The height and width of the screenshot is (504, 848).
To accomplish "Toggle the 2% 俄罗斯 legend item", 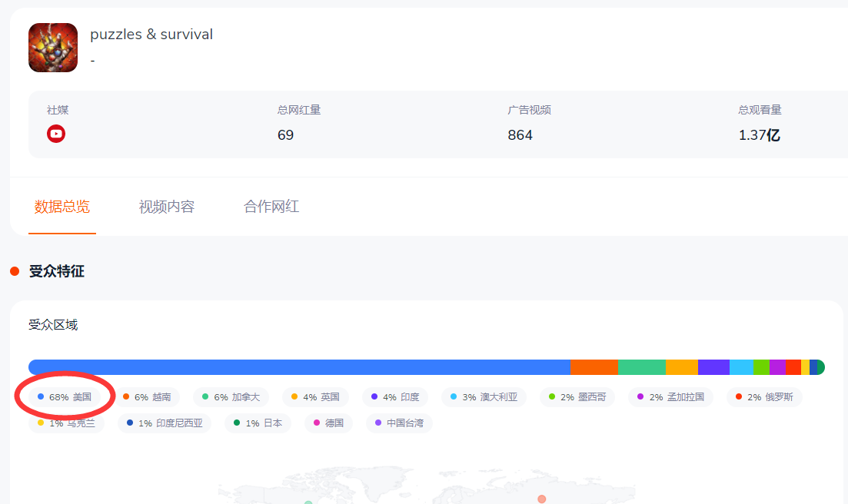I will click(x=765, y=397).
